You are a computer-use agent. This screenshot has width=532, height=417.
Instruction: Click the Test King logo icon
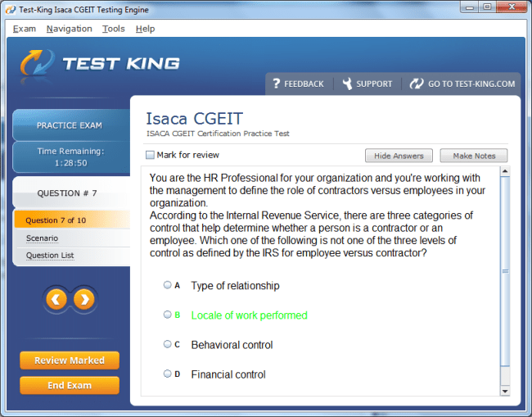coord(37,63)
